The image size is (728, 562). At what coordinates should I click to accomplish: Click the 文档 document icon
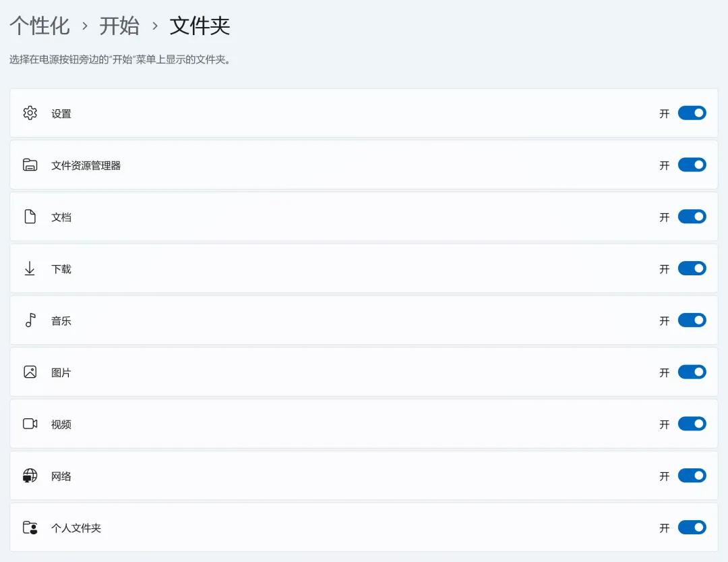(30, 217)
